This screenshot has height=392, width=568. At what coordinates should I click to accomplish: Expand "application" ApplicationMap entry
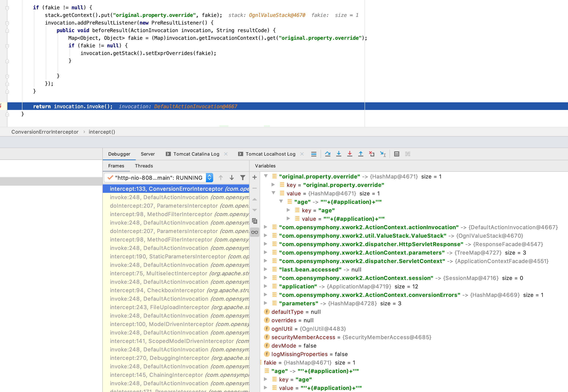[266, 286]
